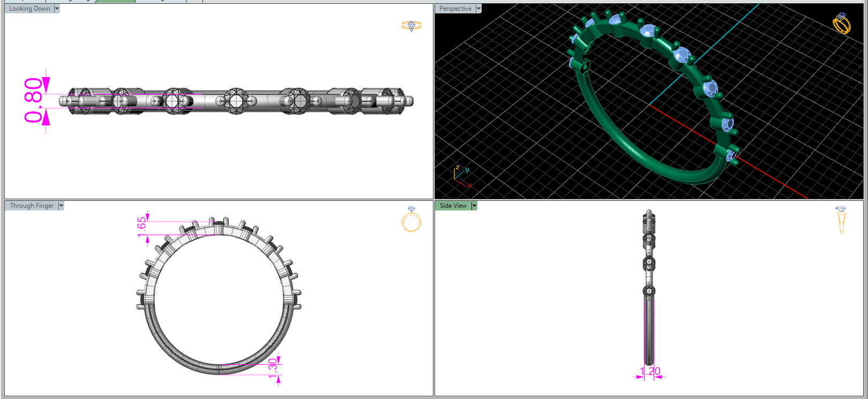
Task: Click the ring icon in Through Finger viewport
Action: (411, 220)
